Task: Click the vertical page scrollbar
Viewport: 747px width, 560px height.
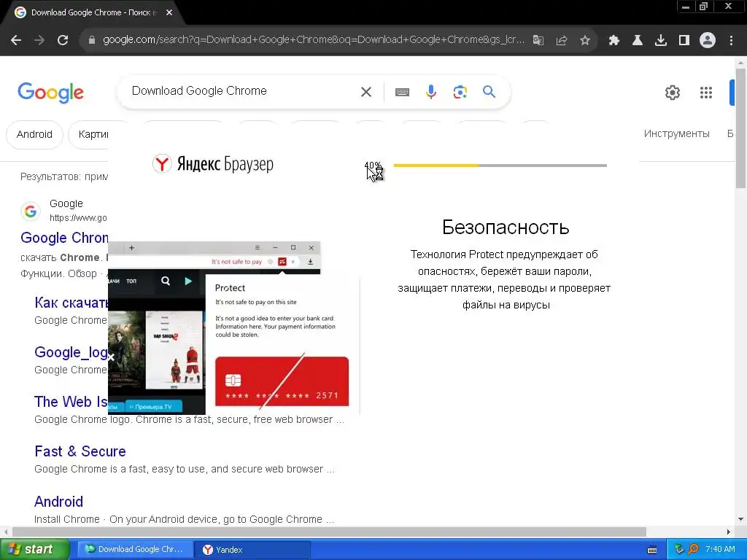Action: point(740,128)
